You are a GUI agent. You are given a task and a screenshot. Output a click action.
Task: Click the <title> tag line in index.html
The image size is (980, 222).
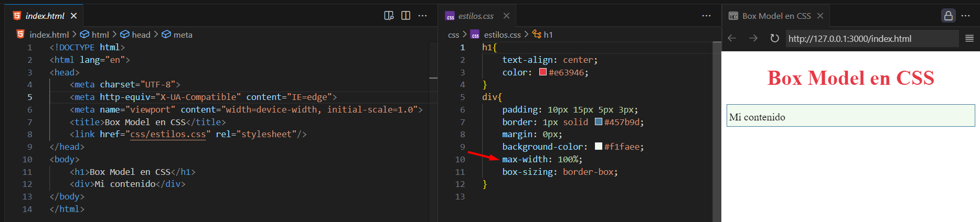(x=147, y=122)
